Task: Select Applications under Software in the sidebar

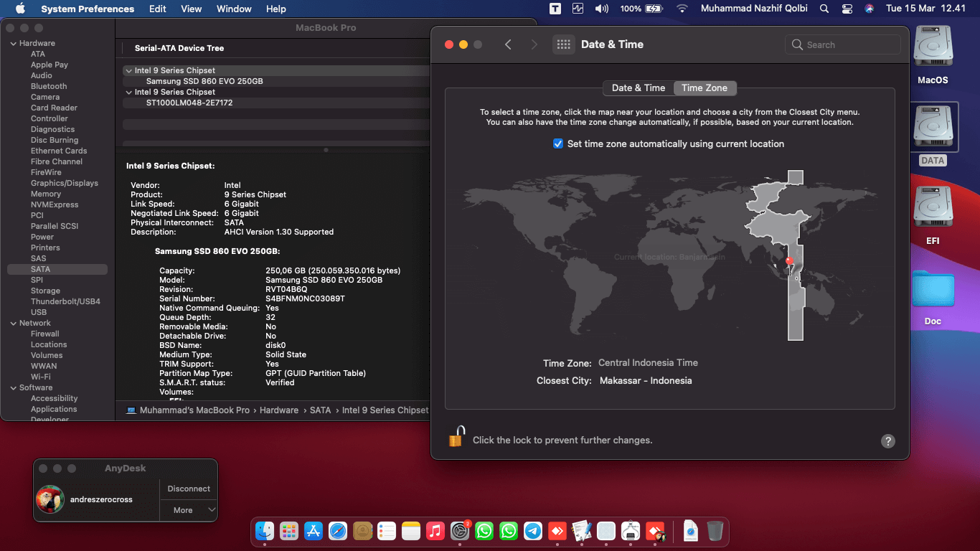Action: click(54, 409)
